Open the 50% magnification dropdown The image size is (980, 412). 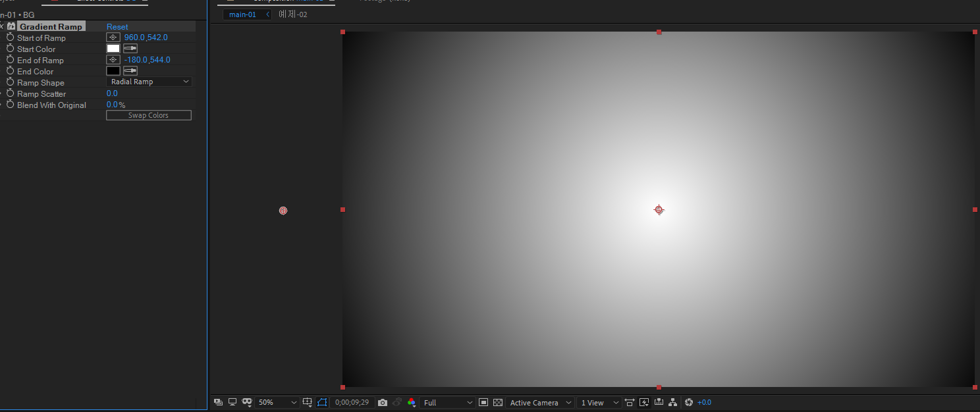click(277, 402)
